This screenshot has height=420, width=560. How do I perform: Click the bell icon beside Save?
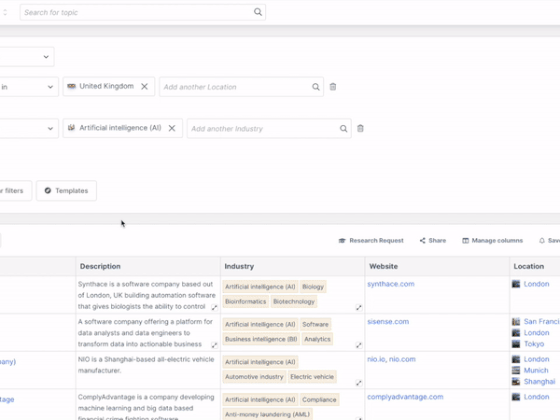[x=542, y=240]
